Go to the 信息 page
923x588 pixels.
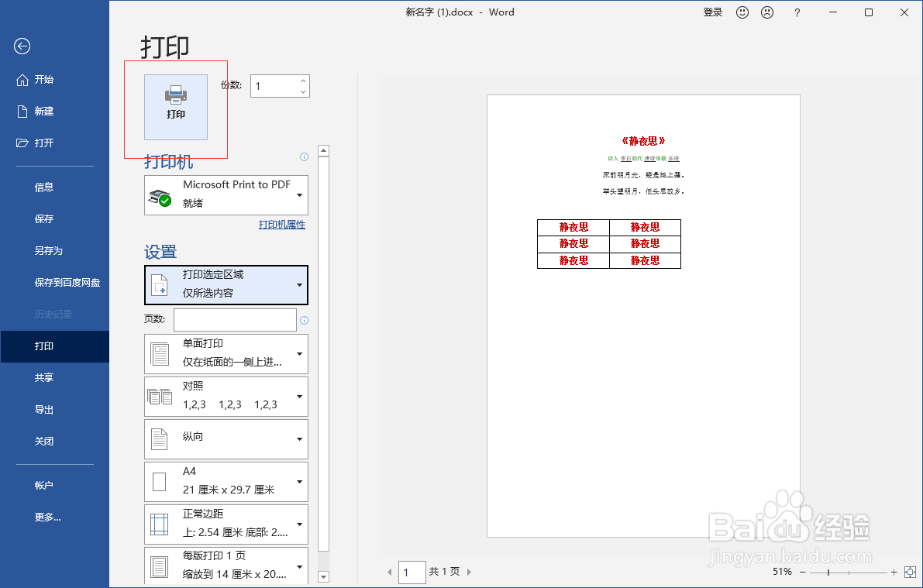tap(55, 187)
